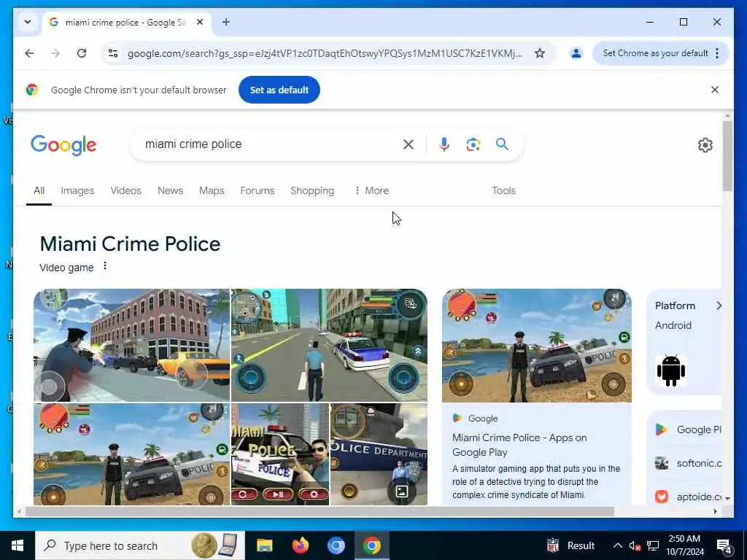Viewport: 747px width, 560px height.
Task: Open a new tab with the plus button
Action: [x=226, y=22]
